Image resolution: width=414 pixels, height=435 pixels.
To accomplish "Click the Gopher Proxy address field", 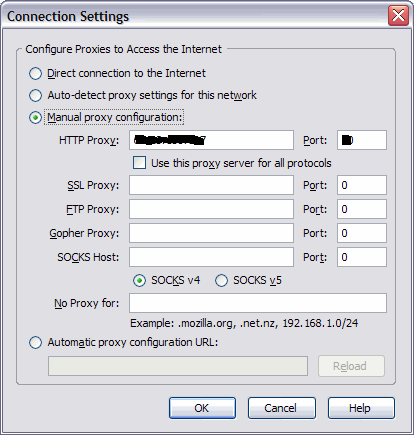I will pos(211,233).
